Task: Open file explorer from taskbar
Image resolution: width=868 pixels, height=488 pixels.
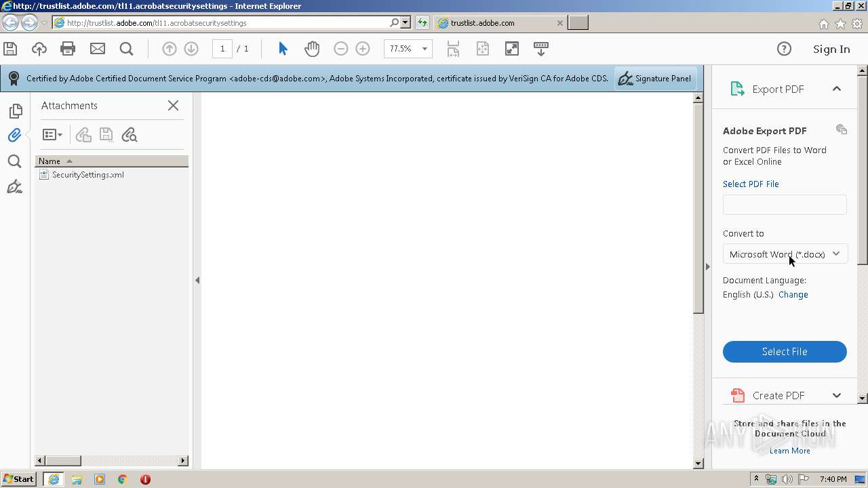Action: point(77,479)
